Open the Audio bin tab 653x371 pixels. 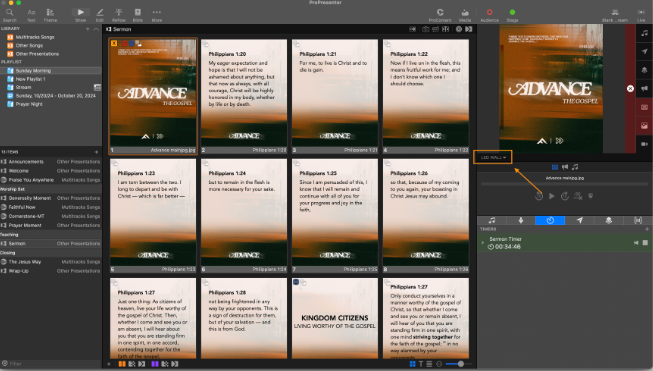coord(492,220)
